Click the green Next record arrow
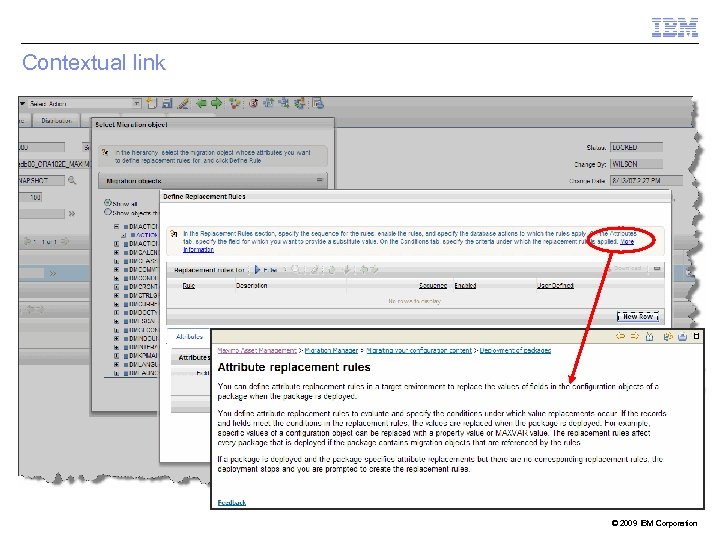This screenshot has height=540, width=720. click(216, 104)
